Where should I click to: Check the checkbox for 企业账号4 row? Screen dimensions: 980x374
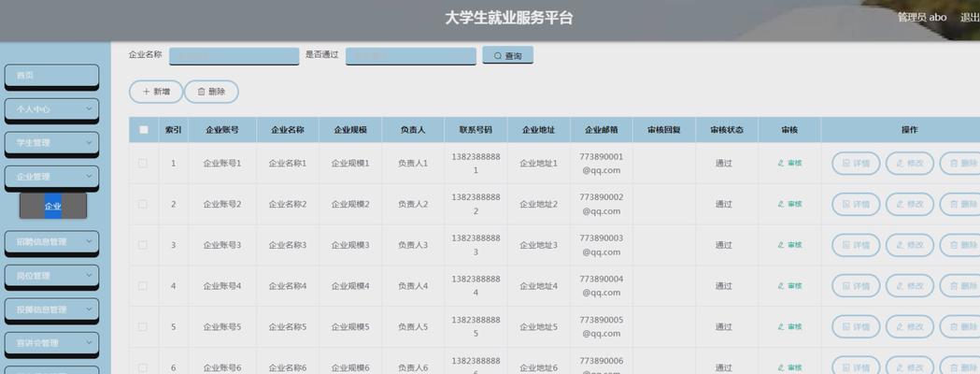(143, 286)
